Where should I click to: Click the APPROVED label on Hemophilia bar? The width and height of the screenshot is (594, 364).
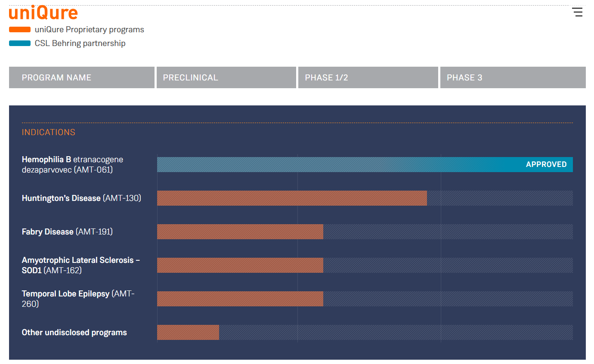pyautogui.click(x=546, y=164)
